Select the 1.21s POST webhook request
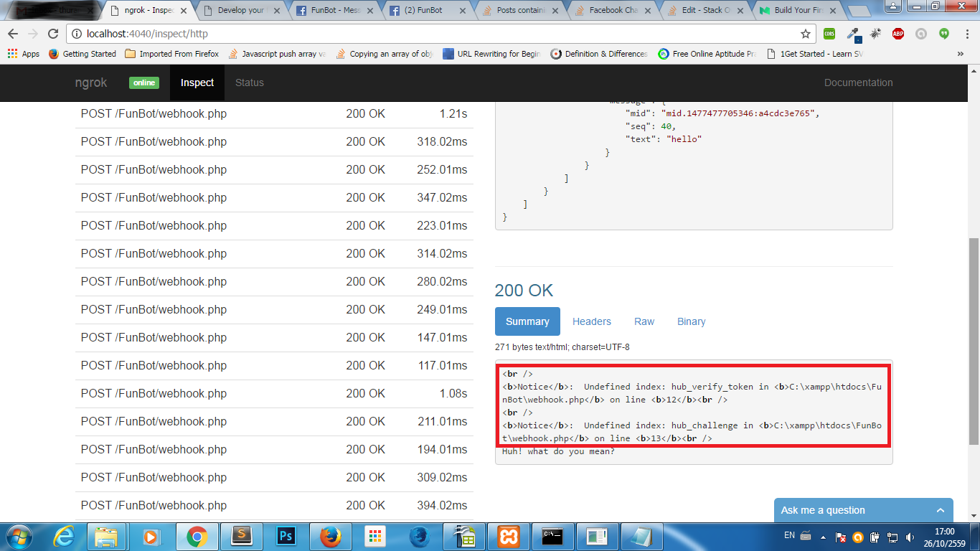This screenshot has height=551, width=980. pyautogui.click(x=274, y=114)
